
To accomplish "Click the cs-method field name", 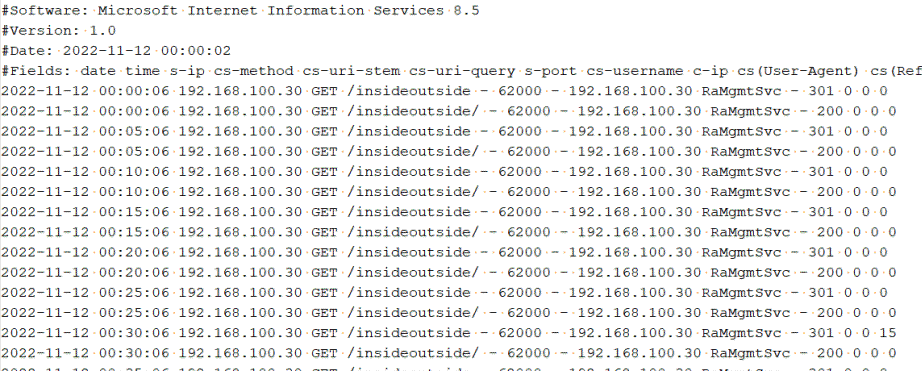I will click(x=253, y=71).
